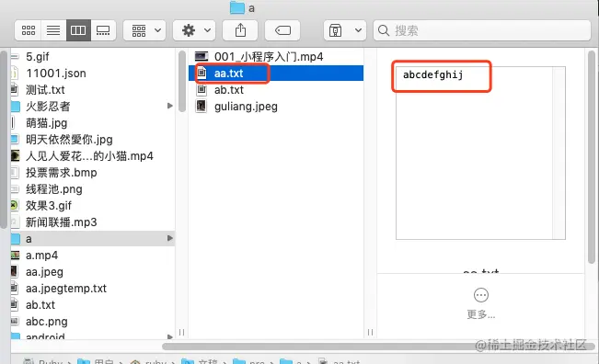This screenshot has height=364, width=599.
Task: Select ab.txt in the first column
Action: click(40, 305)
